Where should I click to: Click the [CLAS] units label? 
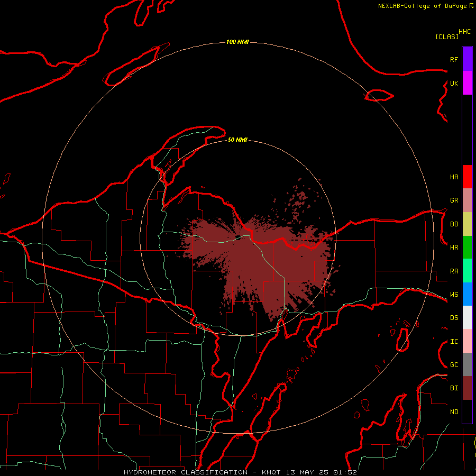tap(446, 36)
